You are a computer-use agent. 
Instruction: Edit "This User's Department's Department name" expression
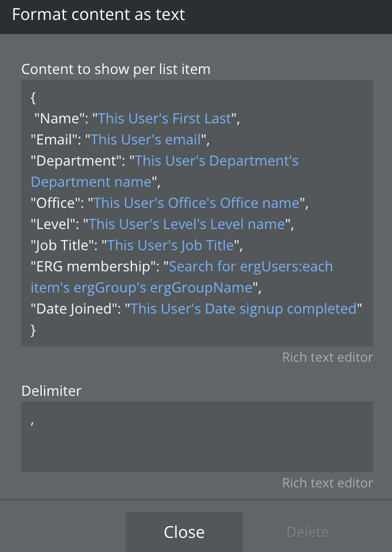(x=165, y=171)
